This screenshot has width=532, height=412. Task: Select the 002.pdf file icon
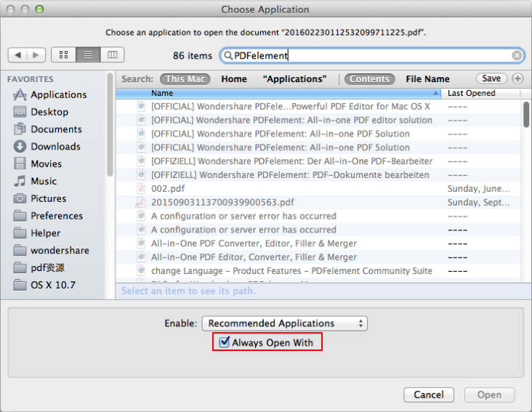click(x=141, y=188)
